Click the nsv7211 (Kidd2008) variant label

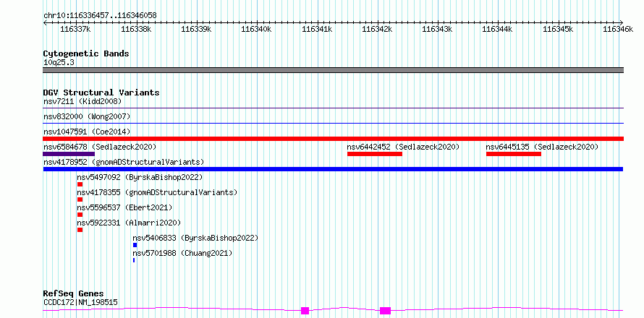click(82, 101)
